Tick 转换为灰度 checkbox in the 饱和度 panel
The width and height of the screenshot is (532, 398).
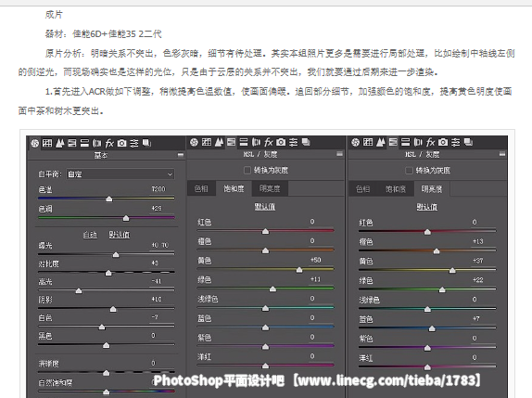click(247, 170)
